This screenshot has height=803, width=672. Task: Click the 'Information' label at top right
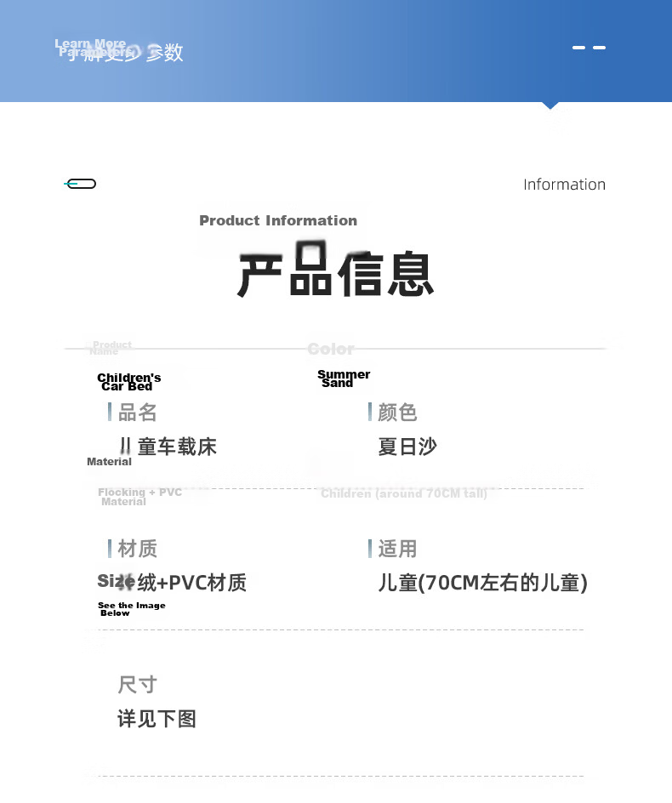[x=565, y=185]
